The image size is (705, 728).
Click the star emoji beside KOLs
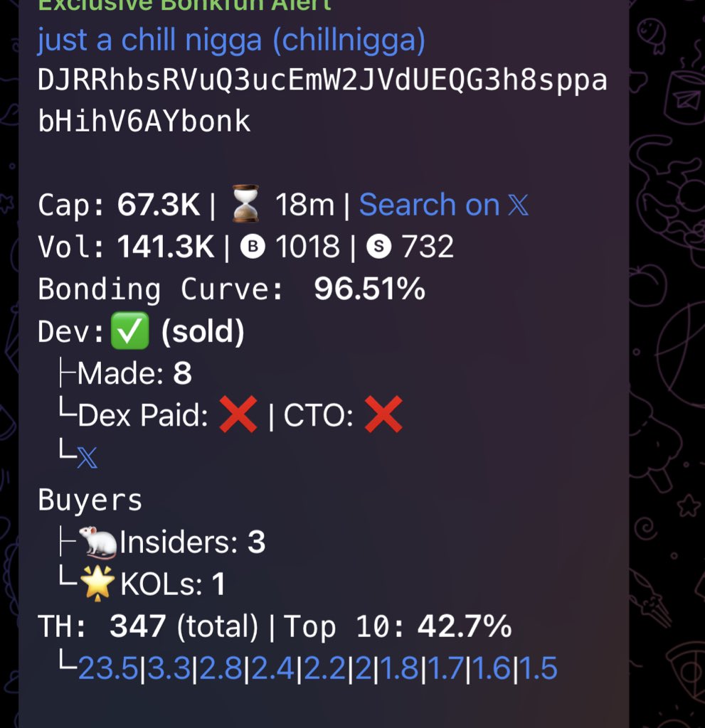point(97,583)
